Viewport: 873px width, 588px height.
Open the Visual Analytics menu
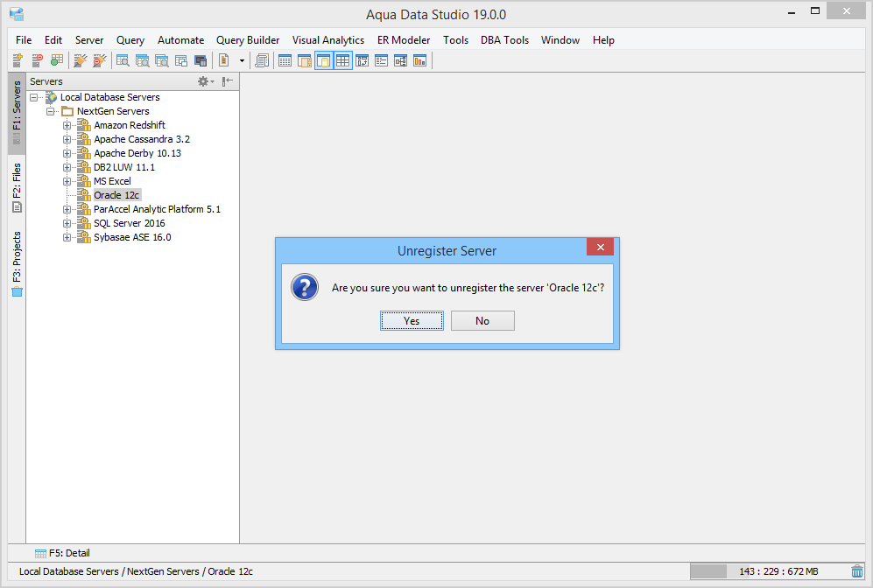coord(328,40)
